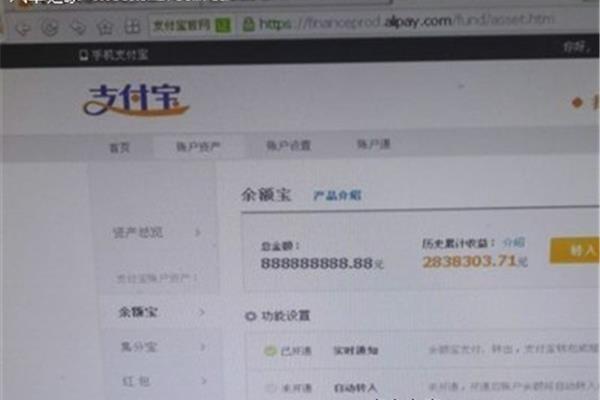Screen dimensions: 600x400
Task: Toggle the 已开通 status for 实时通知
Action: [x=288, y=351]
